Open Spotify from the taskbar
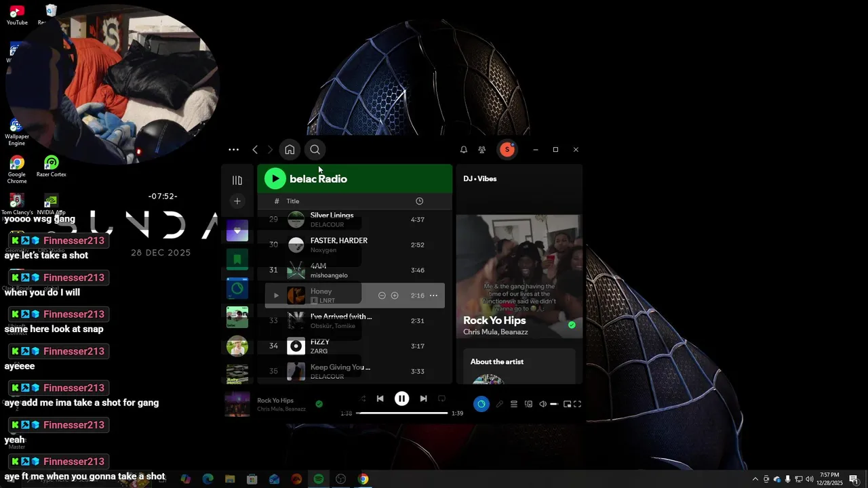Image resolution: width=868 pixels, height=488 pixels. [x=319, y=479]
